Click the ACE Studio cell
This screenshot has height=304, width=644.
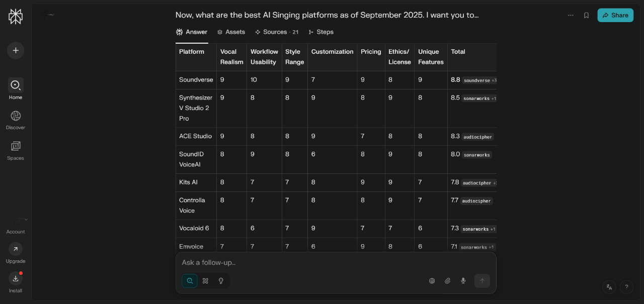coord(195,136)
